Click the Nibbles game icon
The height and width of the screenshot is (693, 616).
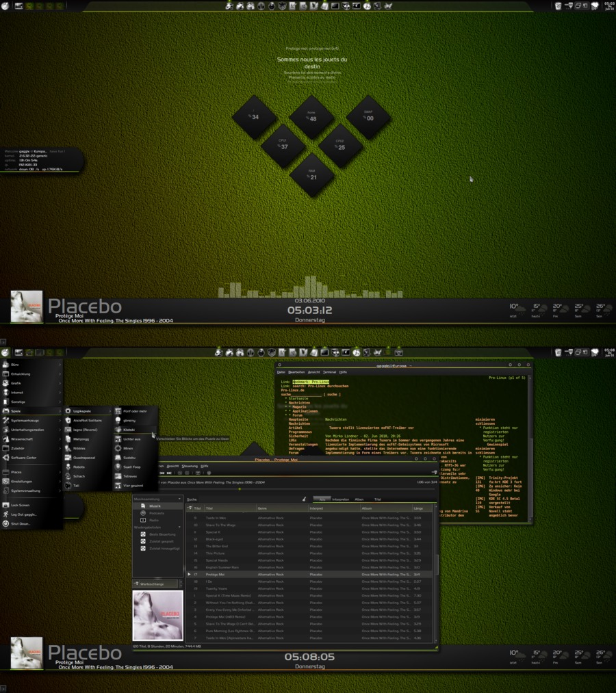(x=68, y=448)
